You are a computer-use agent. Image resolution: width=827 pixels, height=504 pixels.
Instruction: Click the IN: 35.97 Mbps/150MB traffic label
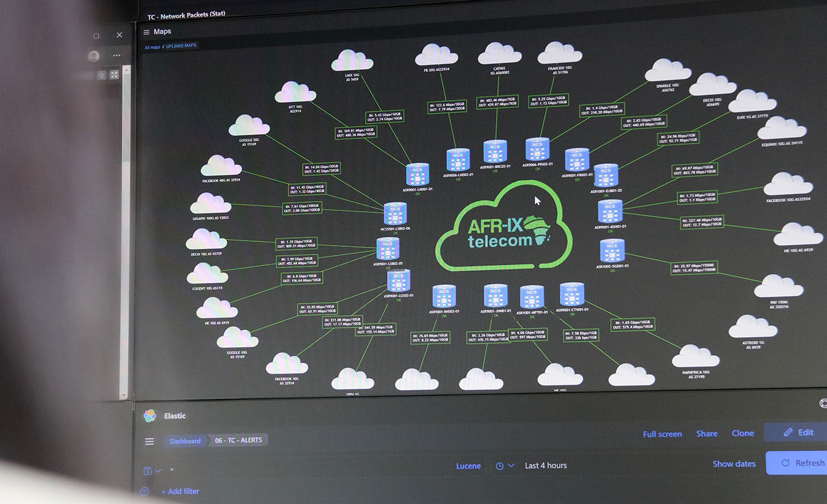tap(695, 266)
